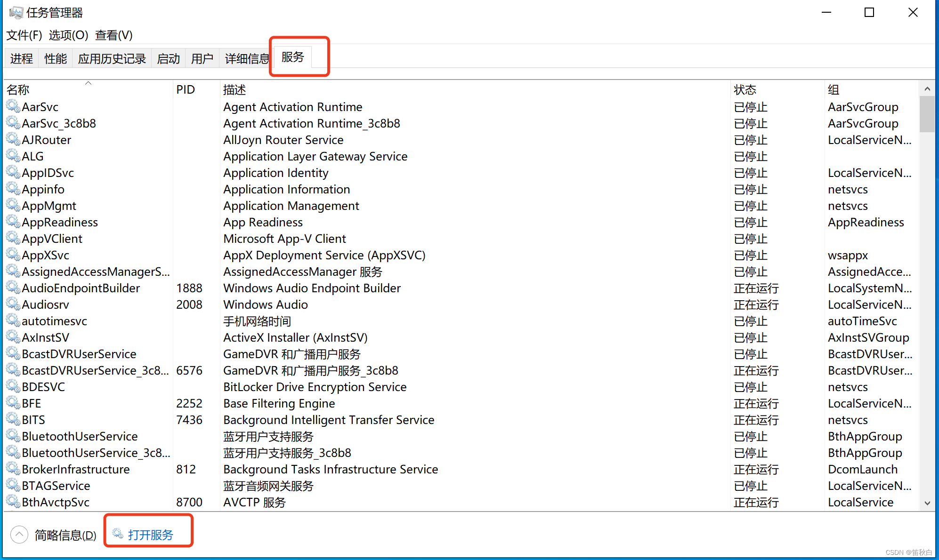Click the Audiosrv service gear icon
This screenshot has width=939, height=560.
coord(13,304)
